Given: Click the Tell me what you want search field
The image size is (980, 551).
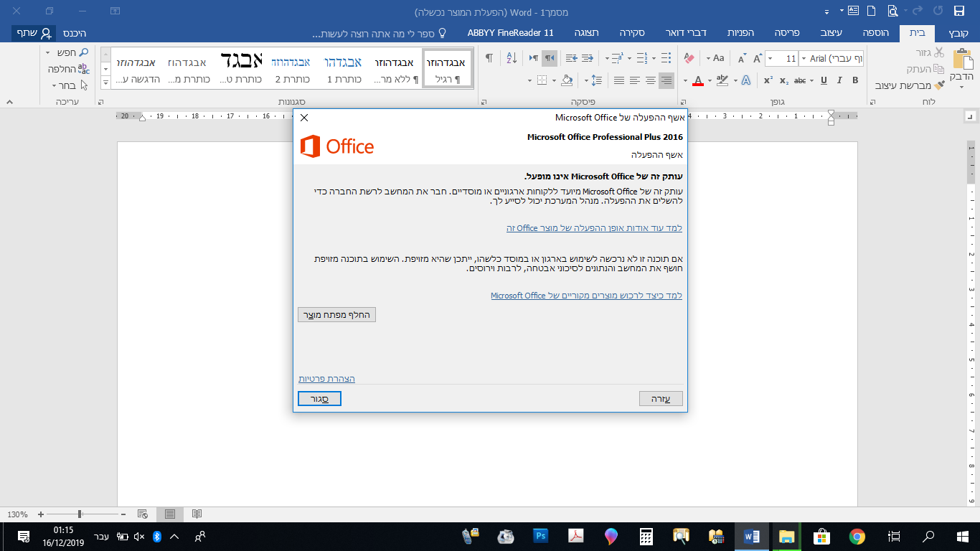Looking at the screenshot, I should pyautogui.click(x=380, y=33).
